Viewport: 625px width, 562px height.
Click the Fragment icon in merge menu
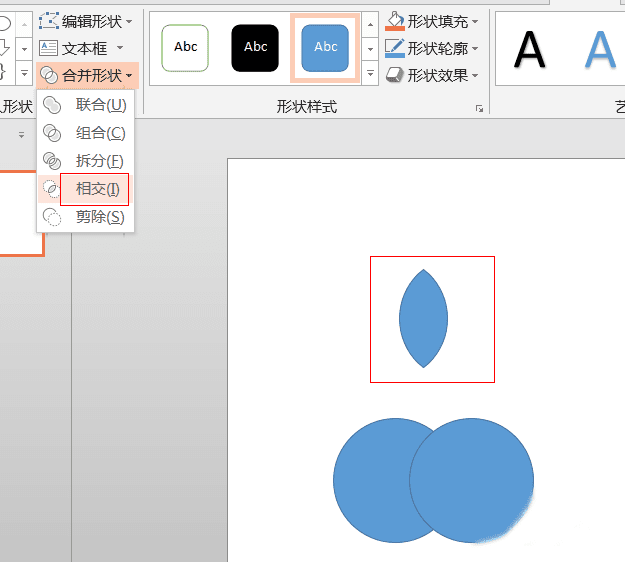click(52, 161)
